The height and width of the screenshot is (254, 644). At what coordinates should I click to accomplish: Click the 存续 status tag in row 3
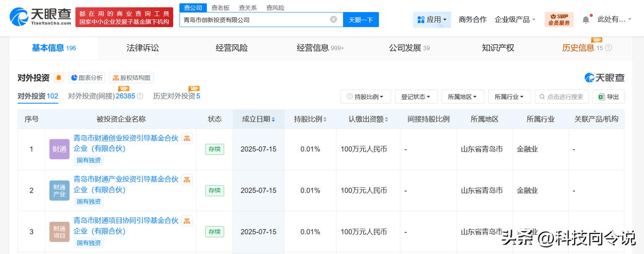tap(215, 232)
